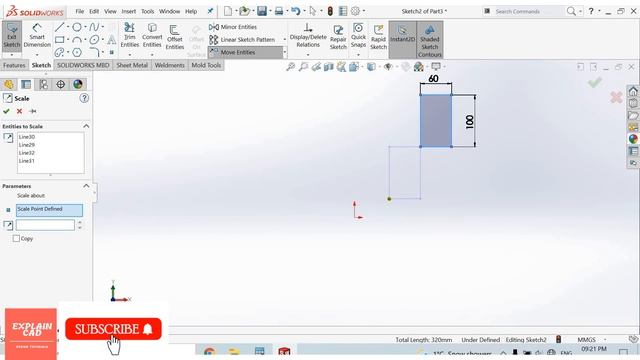Screen dimensions: 640x360
Task: Cancel Scale with red X in panel
Action: tap(19, 111)
